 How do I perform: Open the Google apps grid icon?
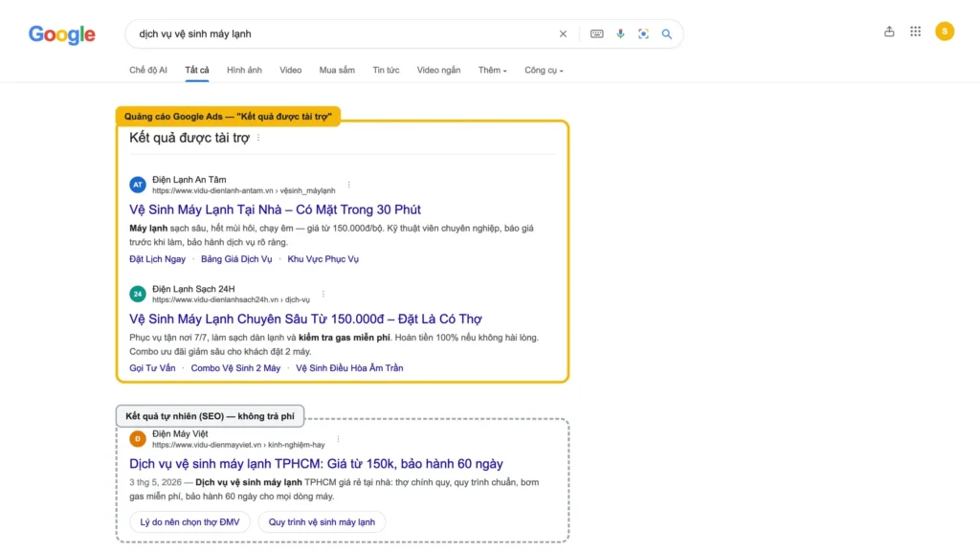[x=915, y=32]
